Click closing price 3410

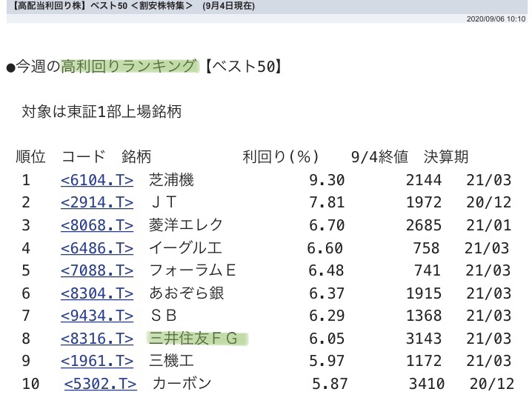click(427, 384)
